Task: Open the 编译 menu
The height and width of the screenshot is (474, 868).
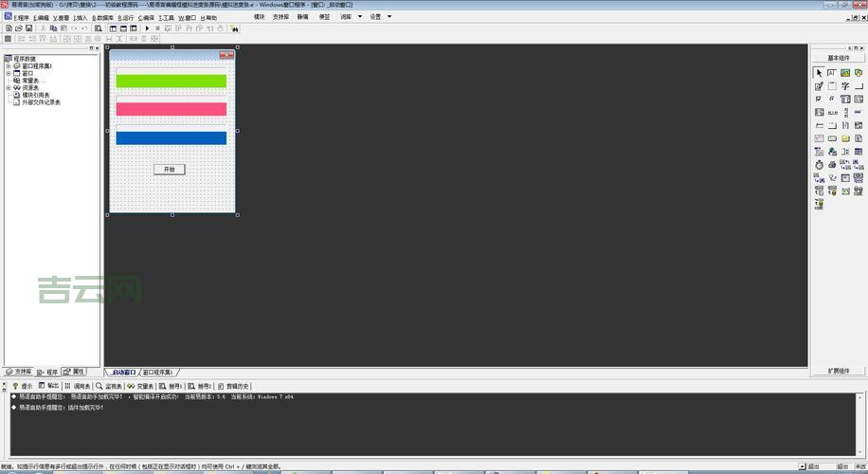Action: 147,17
